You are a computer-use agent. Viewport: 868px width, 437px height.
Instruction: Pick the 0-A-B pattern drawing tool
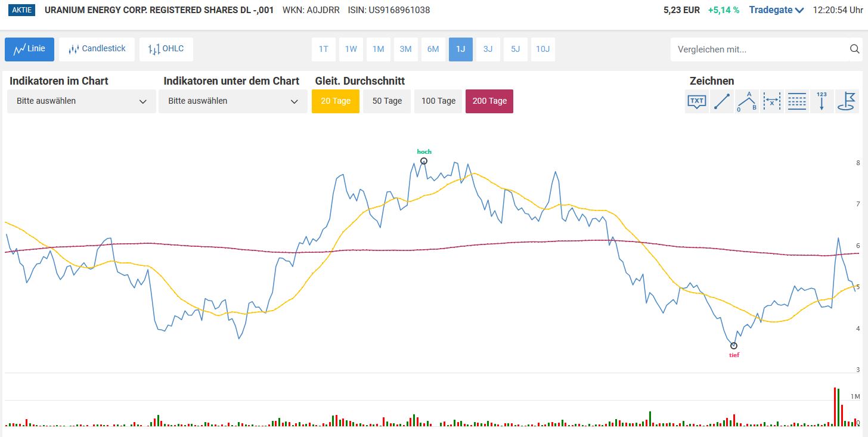click(x=747, y=101)
